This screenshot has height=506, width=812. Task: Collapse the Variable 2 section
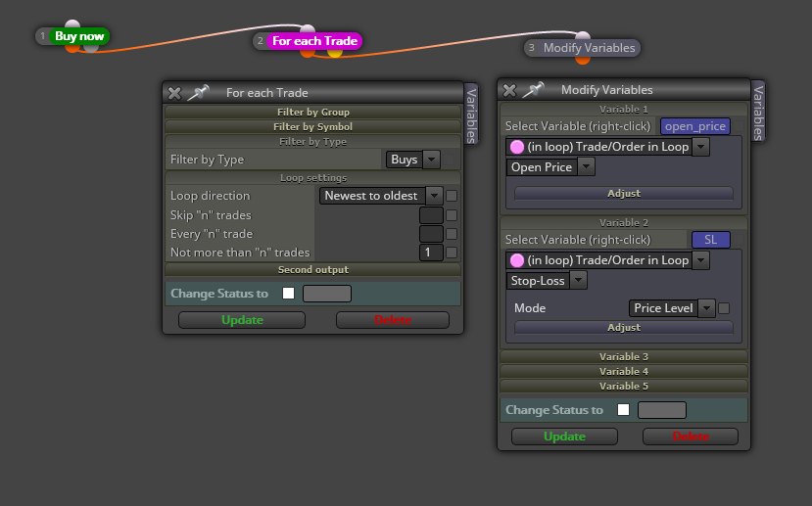[x=624, y=223]
